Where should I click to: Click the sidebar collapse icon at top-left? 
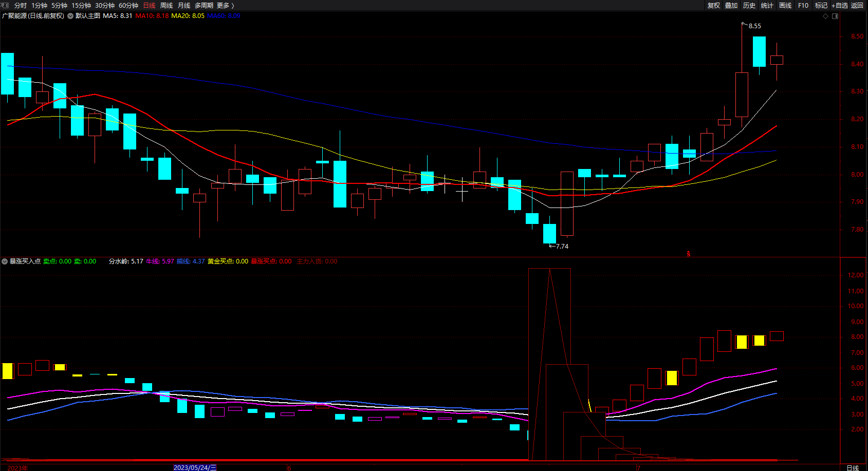6,5
